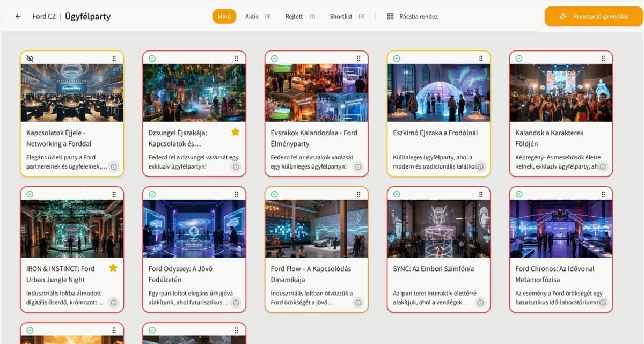The image size is (644, 344).
Task: Toggle active check on Évszakok Kalandozása card
Action: coord(274,58)
